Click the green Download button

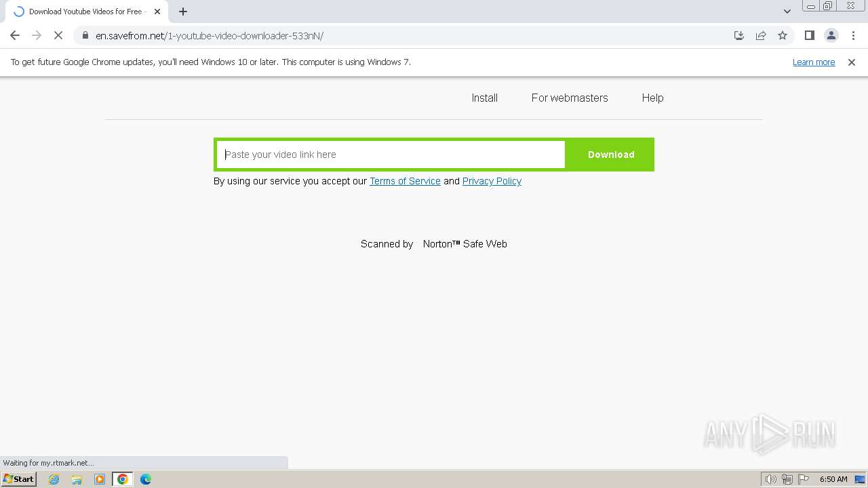coord(611,155)
